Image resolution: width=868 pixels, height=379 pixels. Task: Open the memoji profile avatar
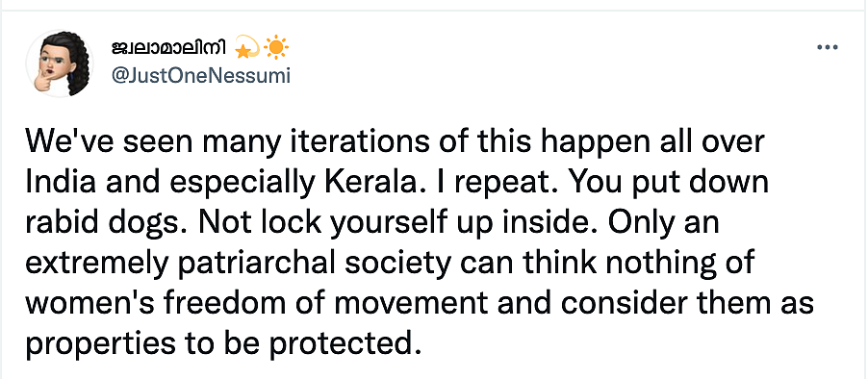click(x=60, y=63)
